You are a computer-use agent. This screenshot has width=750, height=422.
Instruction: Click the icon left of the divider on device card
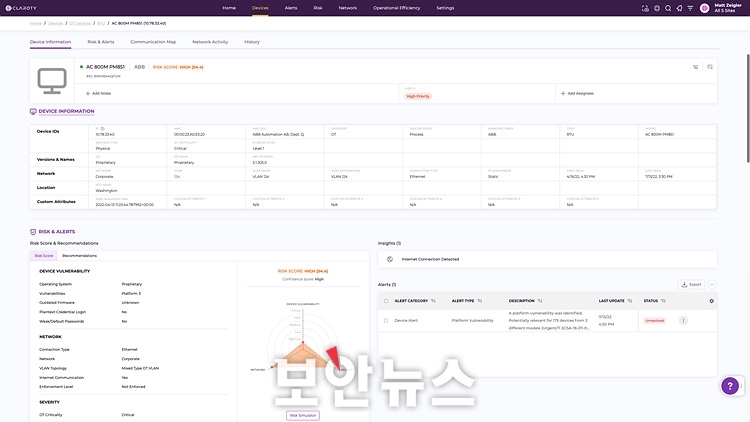[x=695, y=67]
